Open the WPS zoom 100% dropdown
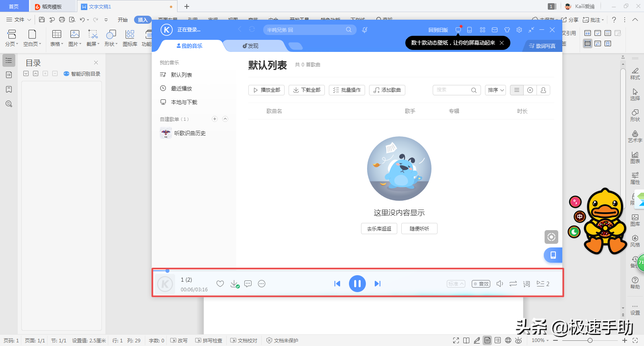The width and height of the screenshot is (644, 346). (x=540, y=340)
